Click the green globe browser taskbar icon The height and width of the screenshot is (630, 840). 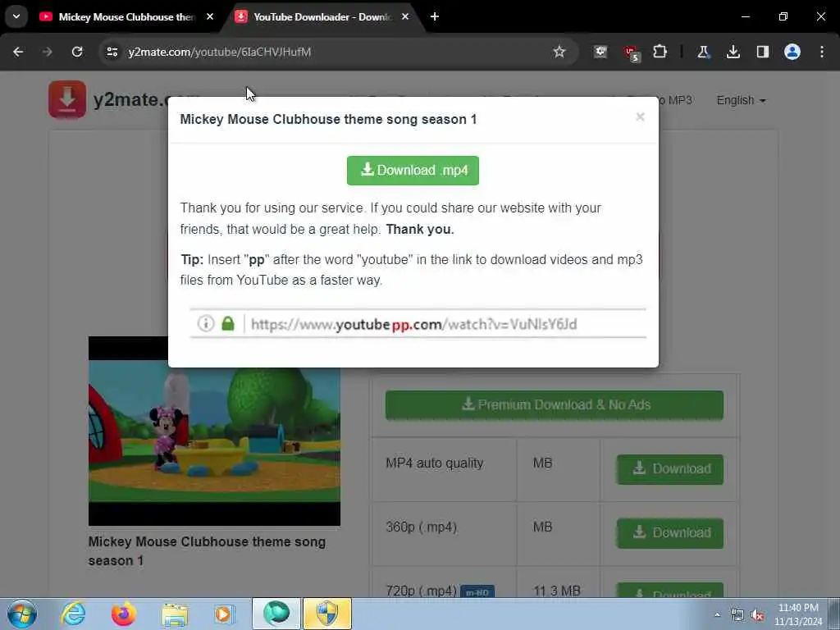[x=276, y=614]
